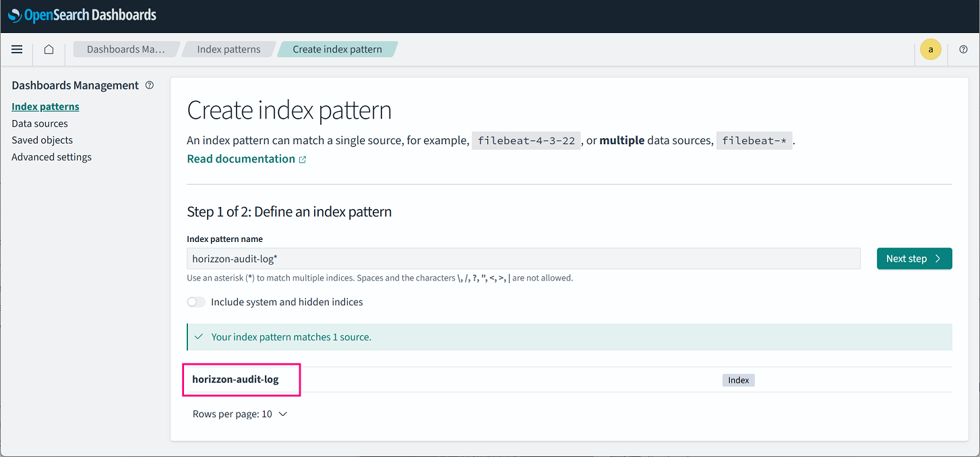The height and width of the screenshot is (457, 980).
Task: Open Saved objects in the sidebar
Action: point(42,140)
